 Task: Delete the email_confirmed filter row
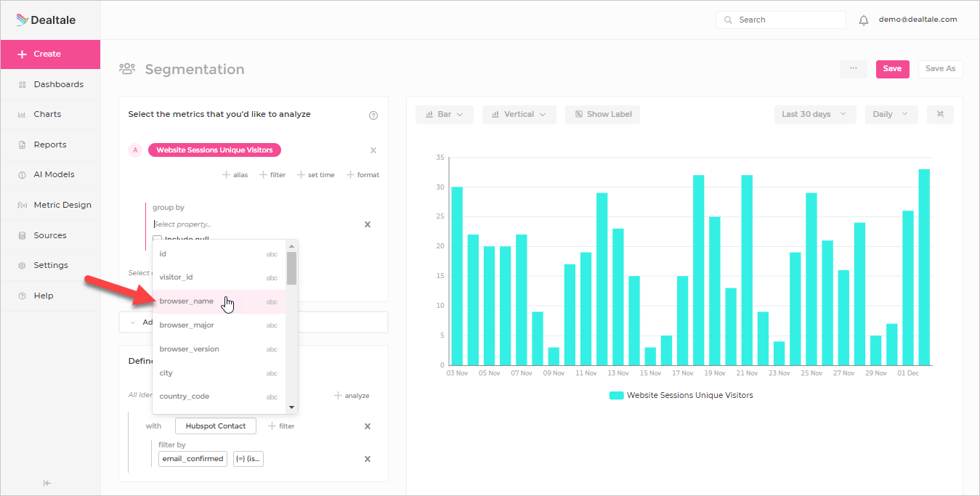pyautogui.click(x=368, y=459)
